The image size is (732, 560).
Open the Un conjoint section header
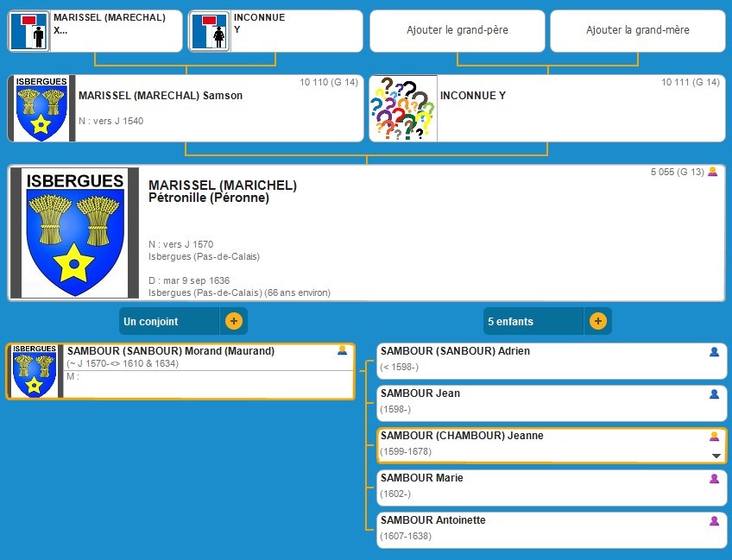(171, 321)
